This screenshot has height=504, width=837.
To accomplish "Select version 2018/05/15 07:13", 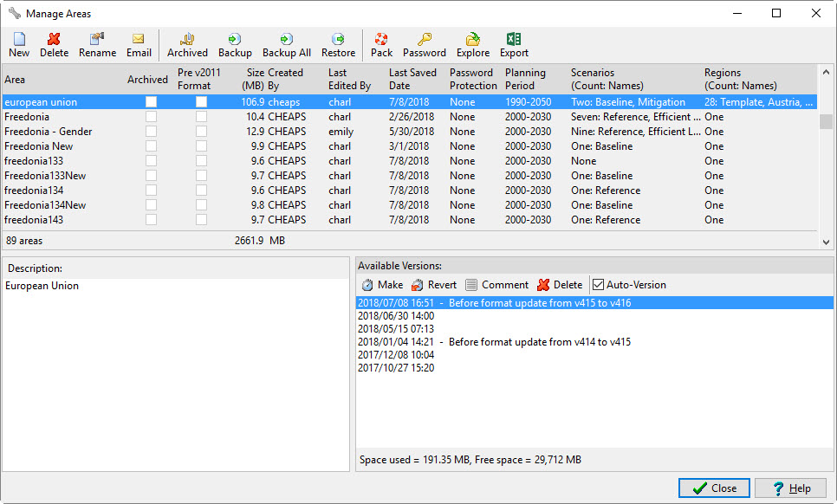I will pos(594,329).
